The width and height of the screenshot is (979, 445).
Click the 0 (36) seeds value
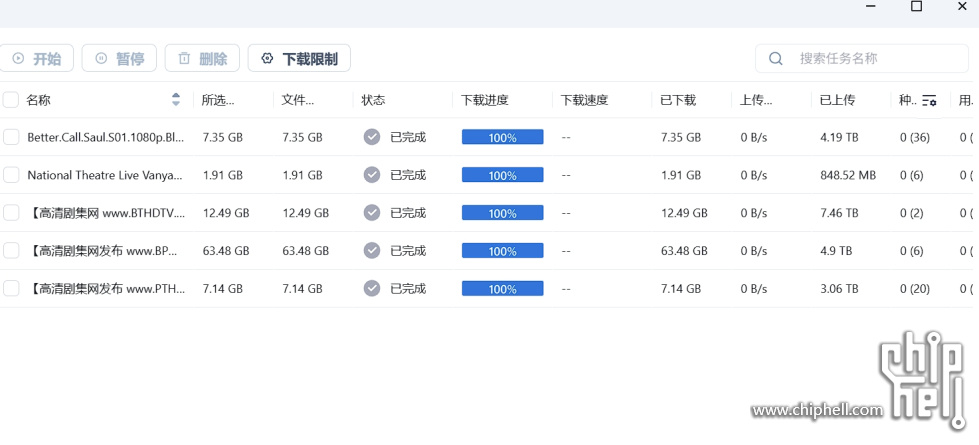click(x=915, y=137)
